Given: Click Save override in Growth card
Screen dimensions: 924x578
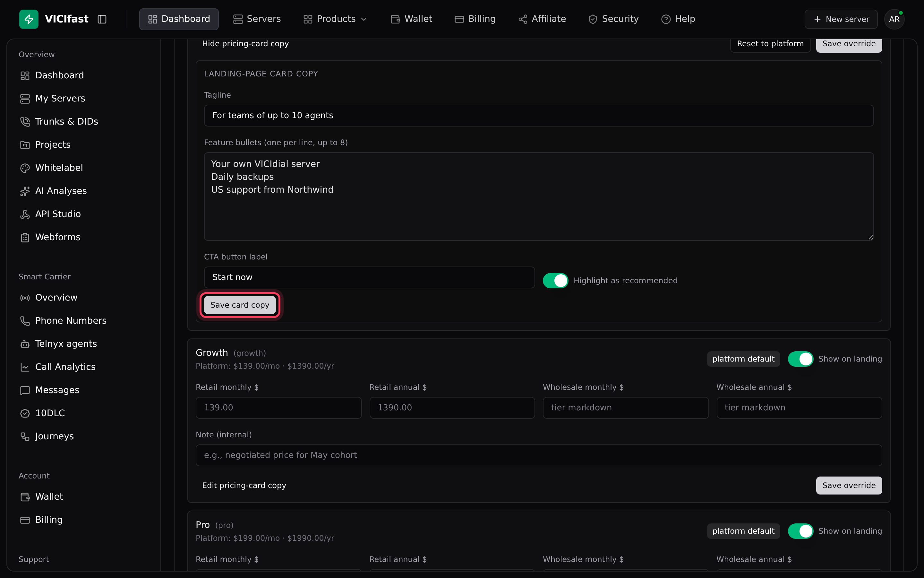Looking at the screenshot, I should coord(849,485).
